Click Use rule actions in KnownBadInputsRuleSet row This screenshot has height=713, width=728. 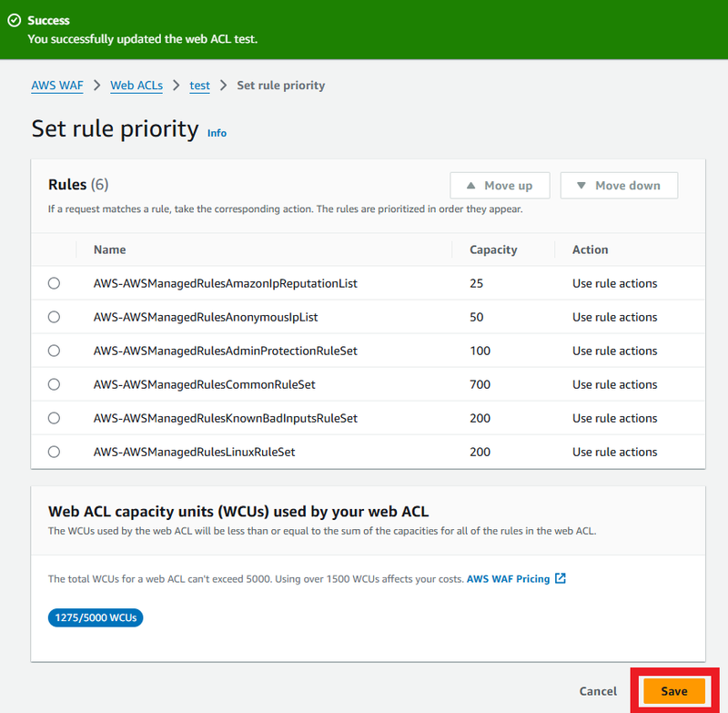615,418
